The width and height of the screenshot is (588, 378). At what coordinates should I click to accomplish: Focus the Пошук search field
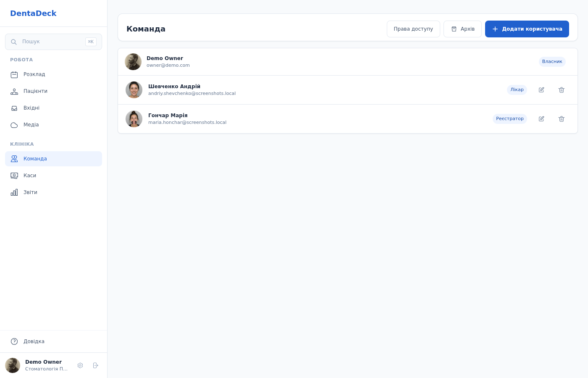click(53, 42)
